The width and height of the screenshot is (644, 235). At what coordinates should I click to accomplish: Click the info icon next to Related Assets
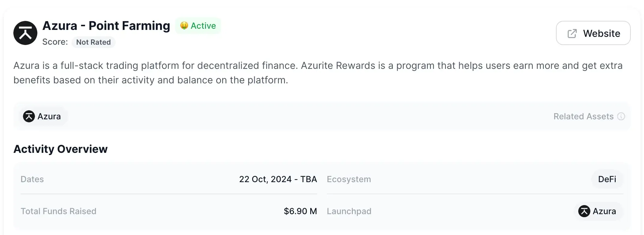(621, 117)
